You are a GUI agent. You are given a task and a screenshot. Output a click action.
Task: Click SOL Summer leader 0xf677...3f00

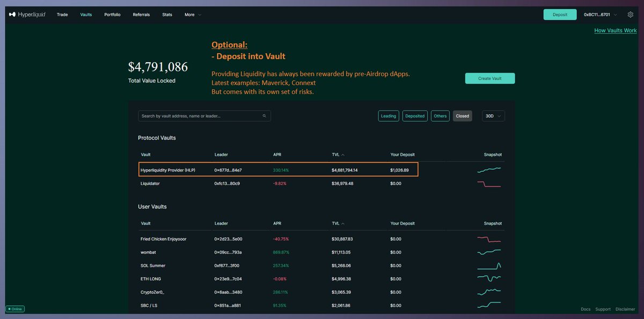(228, 265)
